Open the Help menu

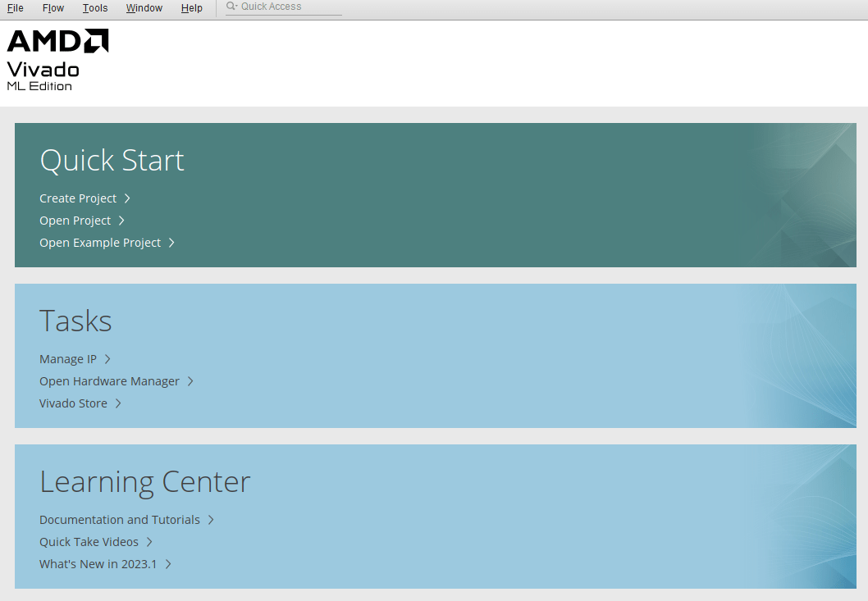(191, 7)
